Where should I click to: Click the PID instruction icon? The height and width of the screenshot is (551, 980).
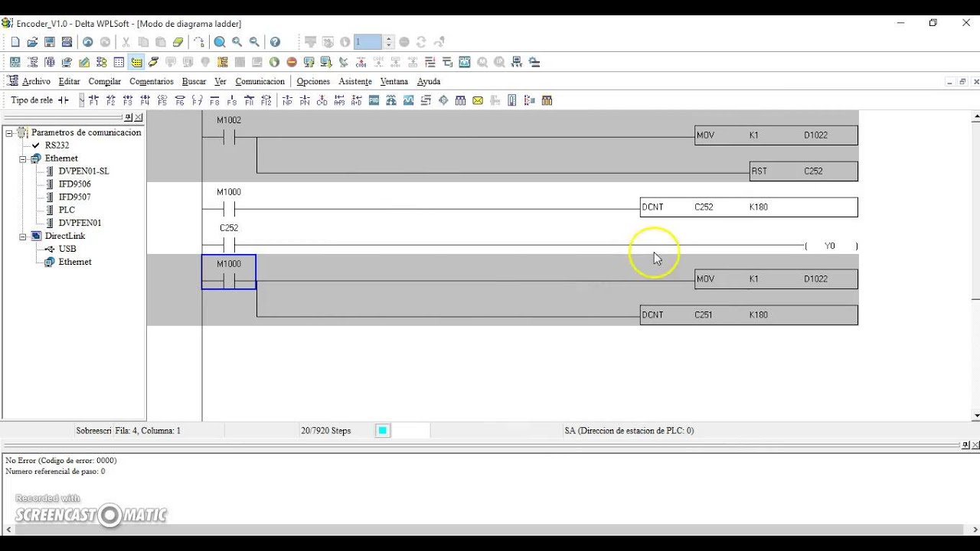(374, 100)
